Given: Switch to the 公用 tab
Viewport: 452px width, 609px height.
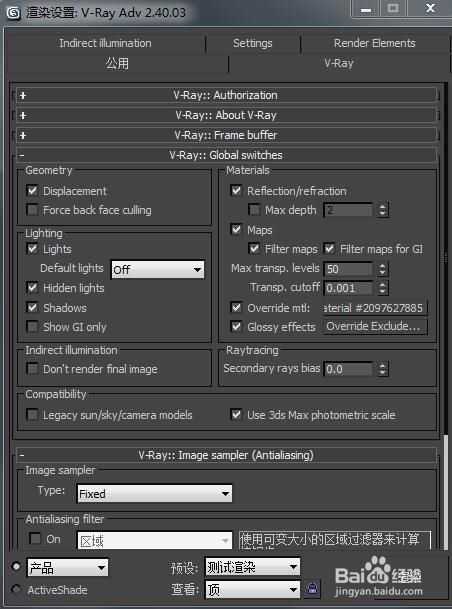Looking at the screenshot, I should click(x=117, y=63).
